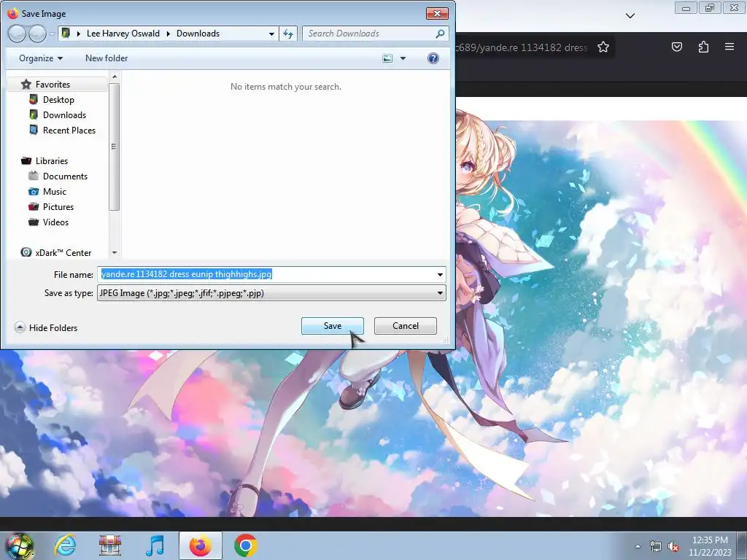Image resolution: width=747 pixels, height=560 pixels.
Task: Click Lee Harvey Oswald in the breadcrumb path
Action: coord(123,34)
